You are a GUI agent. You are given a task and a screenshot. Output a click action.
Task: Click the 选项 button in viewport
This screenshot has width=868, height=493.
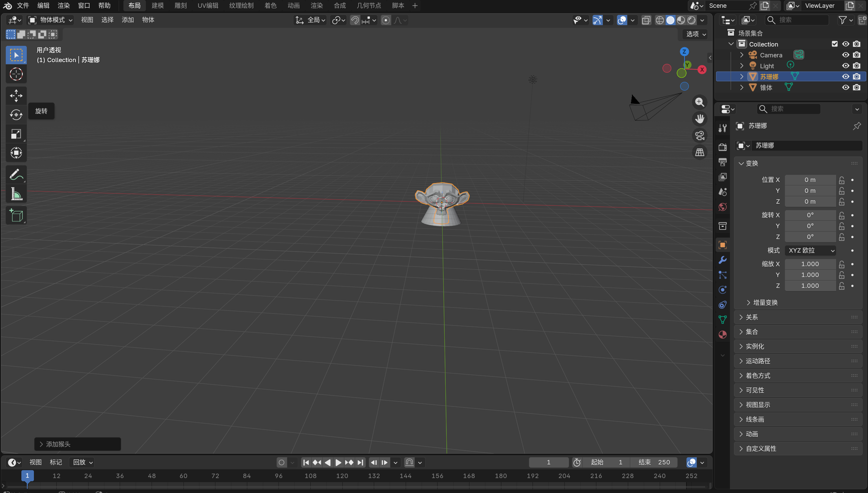click(x=696, y=34)
